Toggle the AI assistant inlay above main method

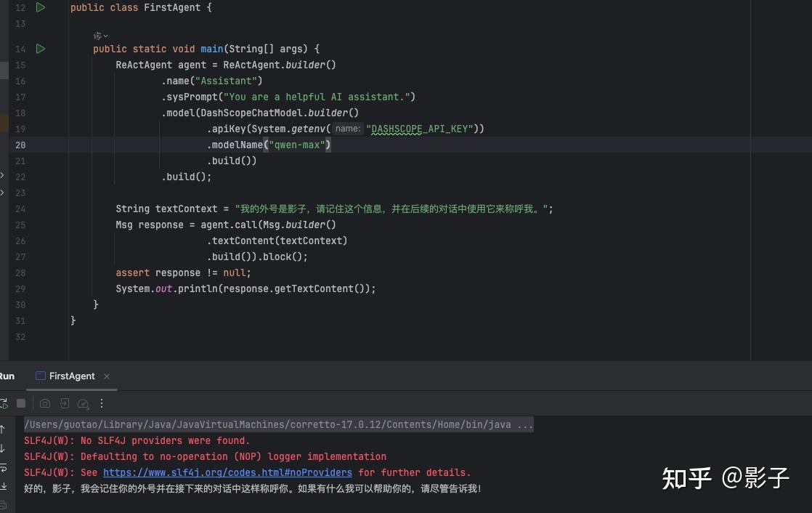pos(99,35)
